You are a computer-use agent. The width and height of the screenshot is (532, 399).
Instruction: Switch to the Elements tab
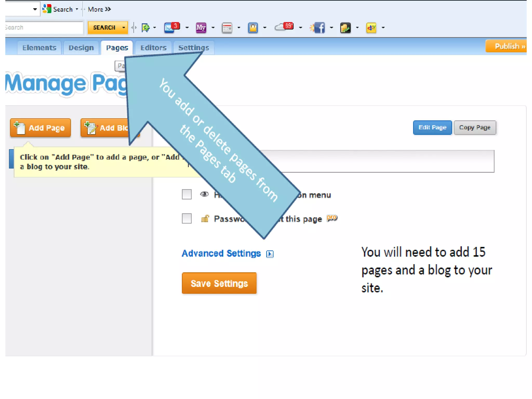click(39, 48)
